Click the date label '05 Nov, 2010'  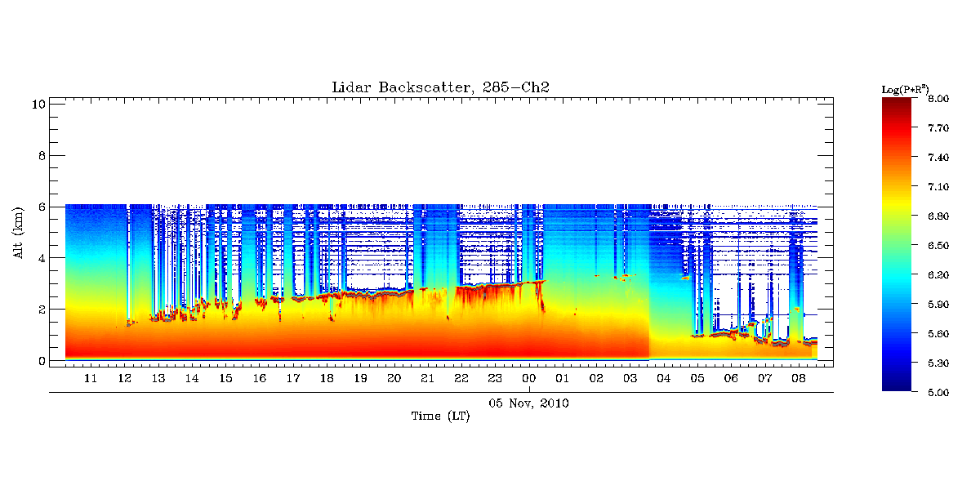(528, 403)
